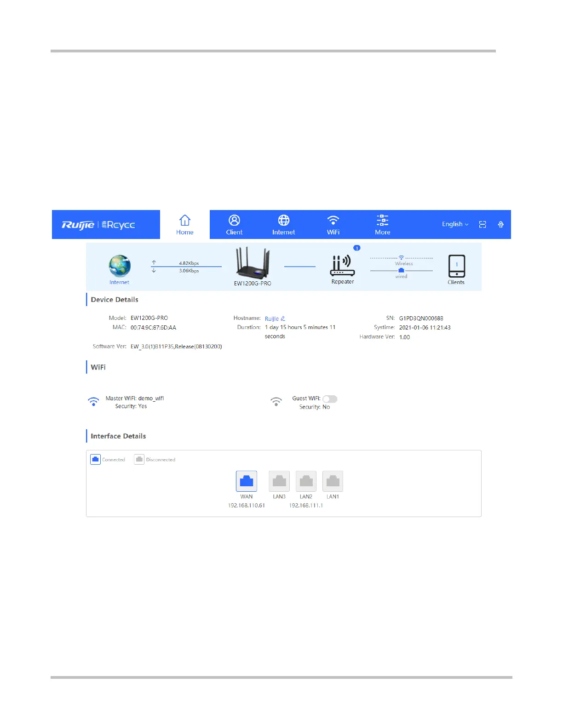Open the More settings menu
563x728 pixels.
pos(382,225)
